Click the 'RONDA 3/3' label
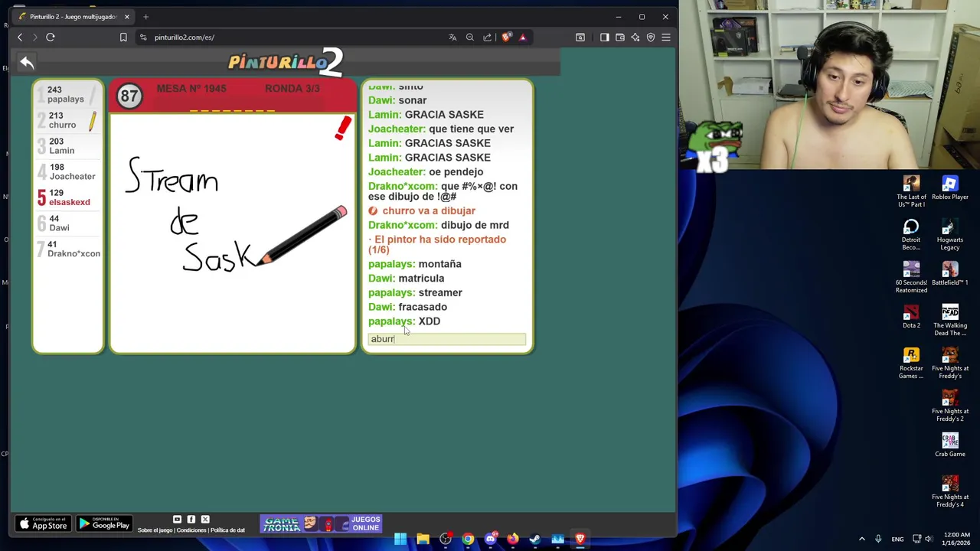This screenshot has width=980, height=551. [x=292, y=89]
